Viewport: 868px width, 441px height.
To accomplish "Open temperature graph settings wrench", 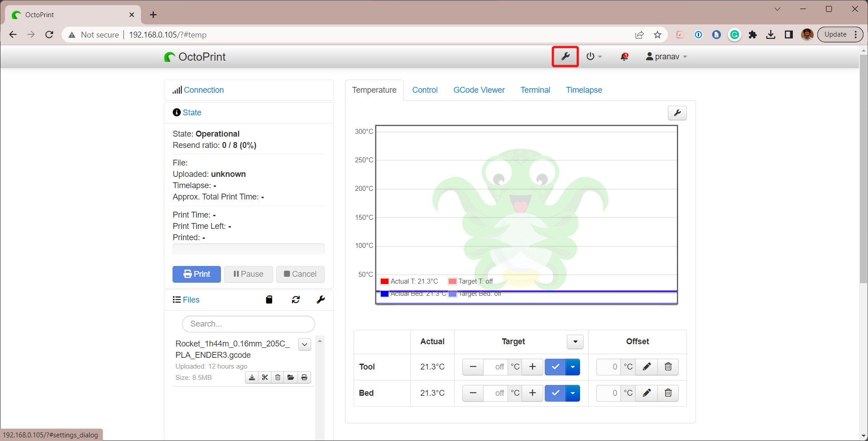I will click(x=677, y=113).
